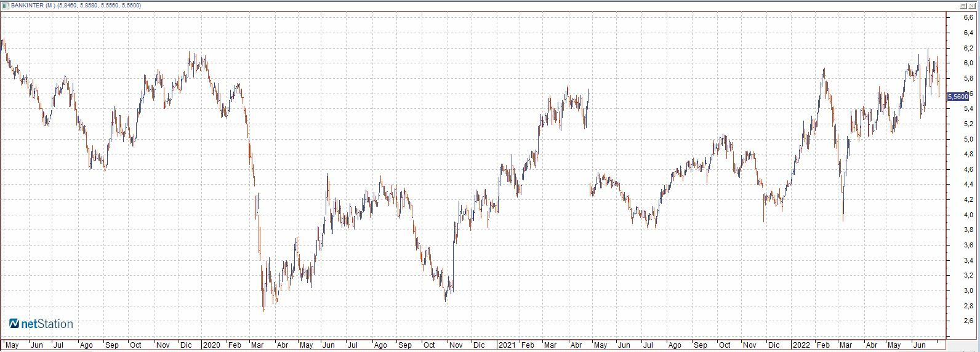Click the 3,6 price level on the scale

click(968, 246)
